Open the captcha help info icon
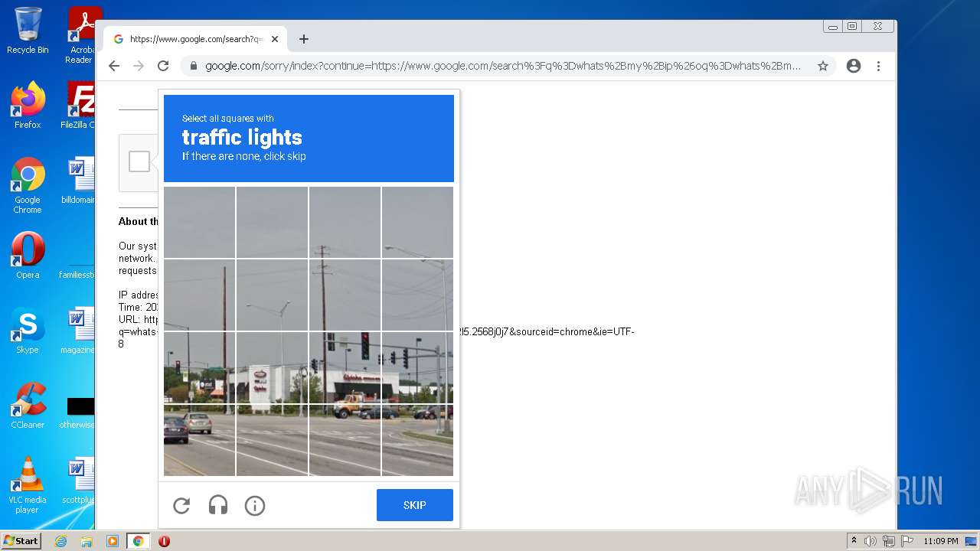Screen dimensions: 980x551 255,505
